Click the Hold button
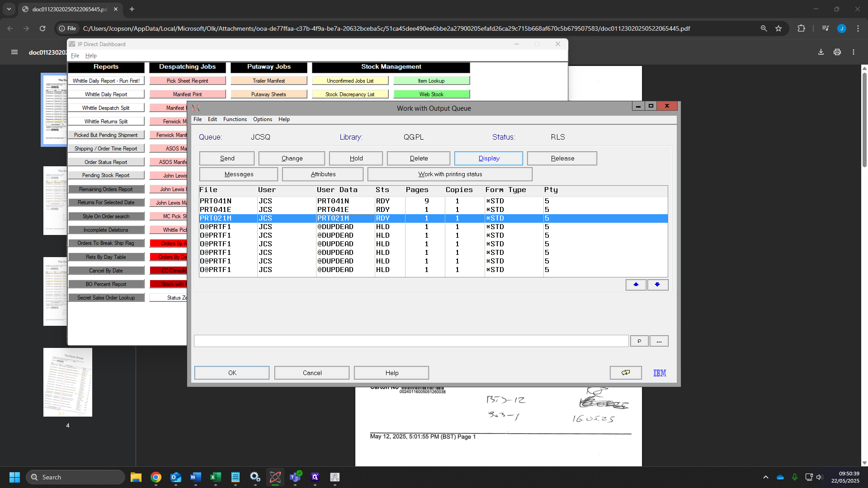 (356, 158)
